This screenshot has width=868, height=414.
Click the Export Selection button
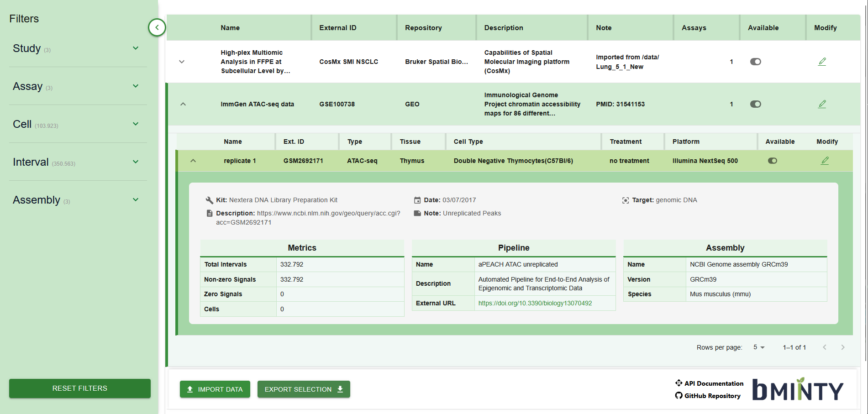(304, 389)
